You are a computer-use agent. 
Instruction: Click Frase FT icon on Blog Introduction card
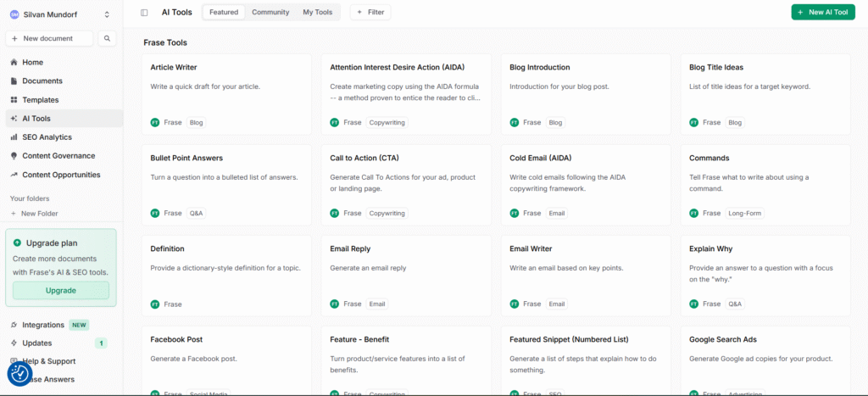point(515,122)
